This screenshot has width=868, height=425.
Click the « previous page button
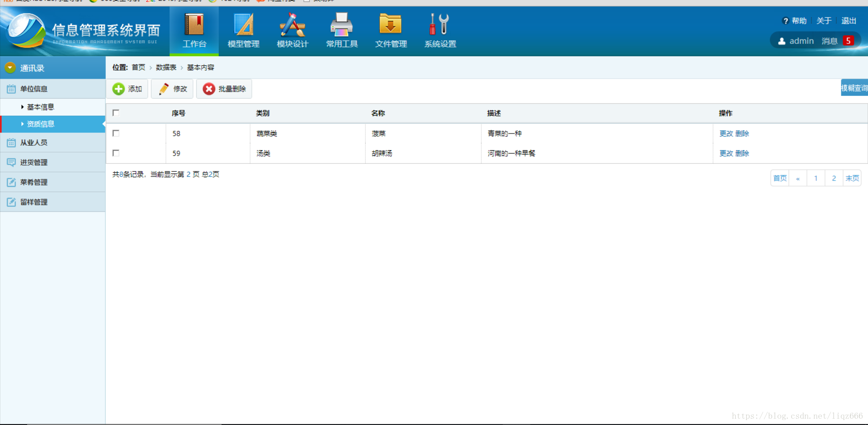click(798, 178)
